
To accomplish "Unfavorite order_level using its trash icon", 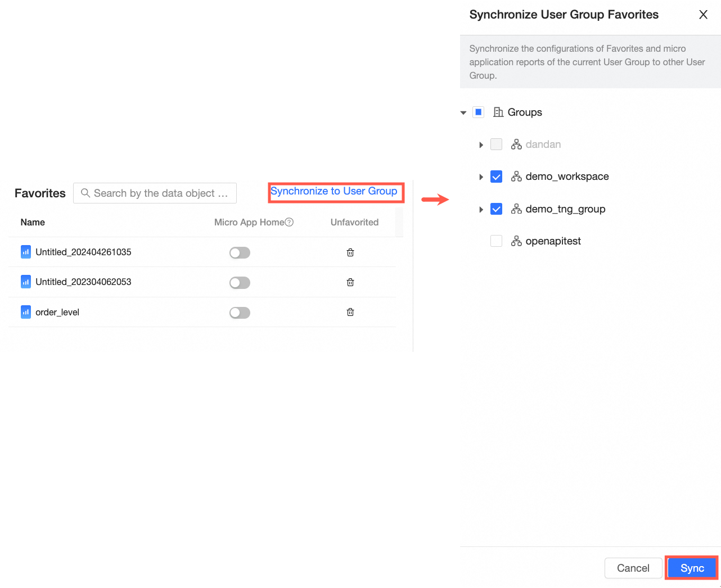I will pos(350,312).
